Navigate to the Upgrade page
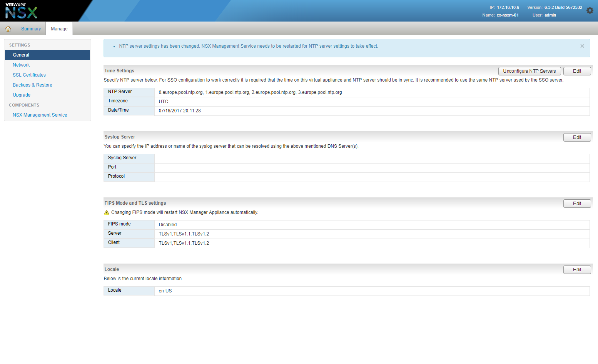This screenshot has width=598, height=364. pos(22,95)
